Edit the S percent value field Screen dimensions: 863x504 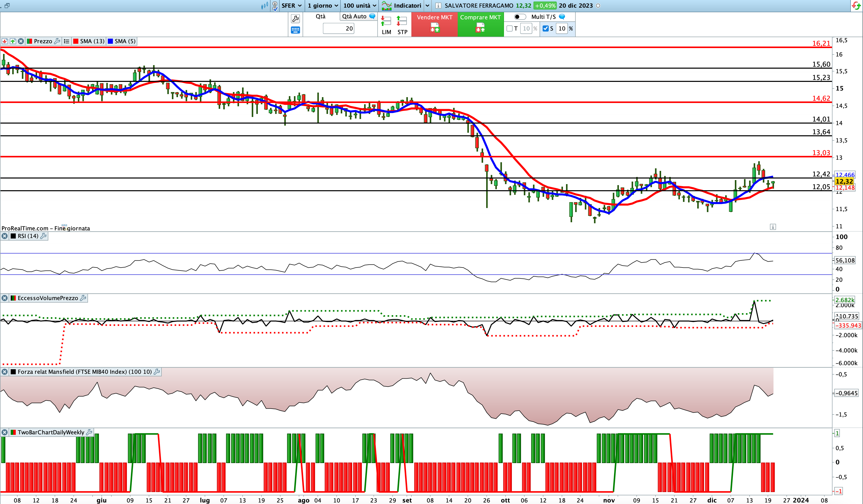562,28
